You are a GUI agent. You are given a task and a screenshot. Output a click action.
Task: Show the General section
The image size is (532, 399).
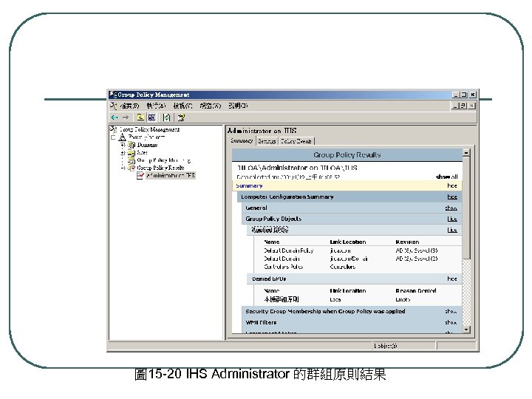point(451,208)
